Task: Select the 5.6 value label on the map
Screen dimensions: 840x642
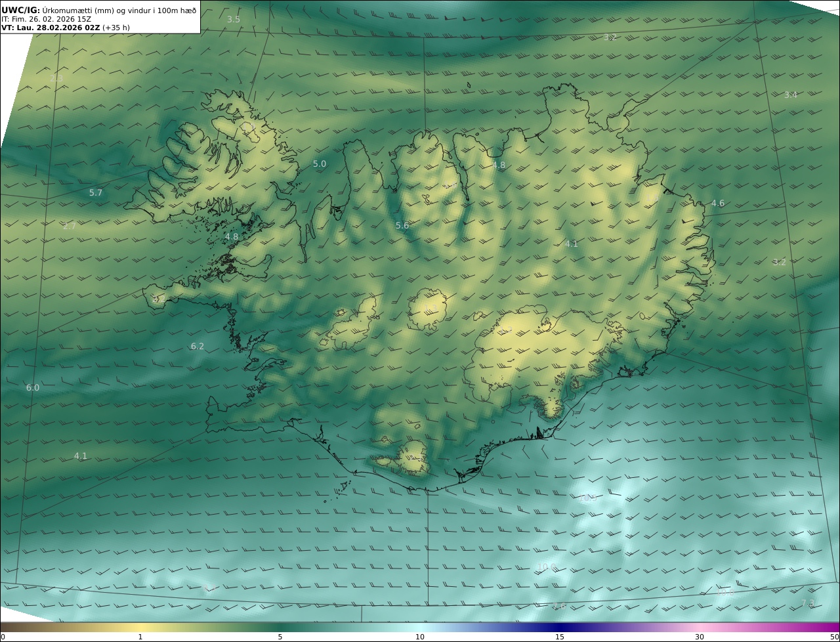Action: (402, 225)
